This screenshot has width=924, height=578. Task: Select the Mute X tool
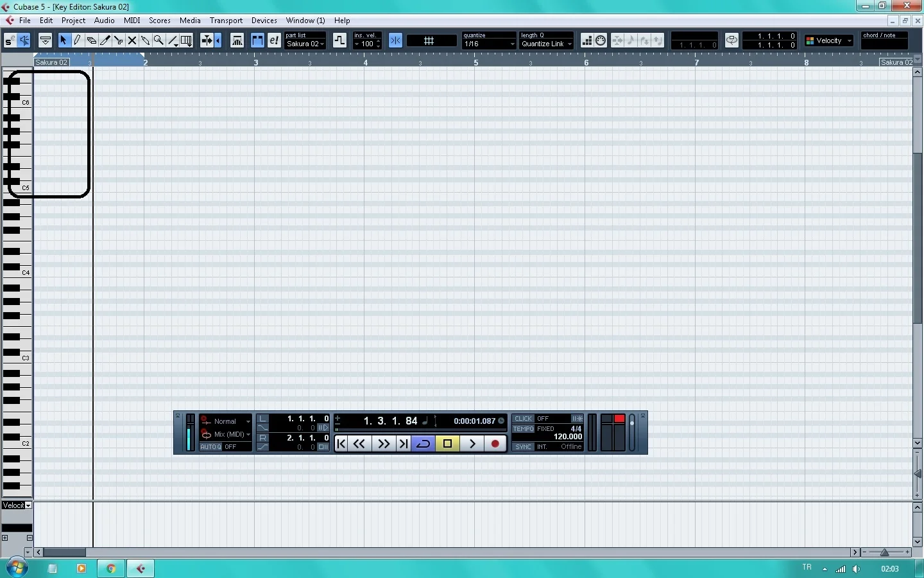point(132,40)
